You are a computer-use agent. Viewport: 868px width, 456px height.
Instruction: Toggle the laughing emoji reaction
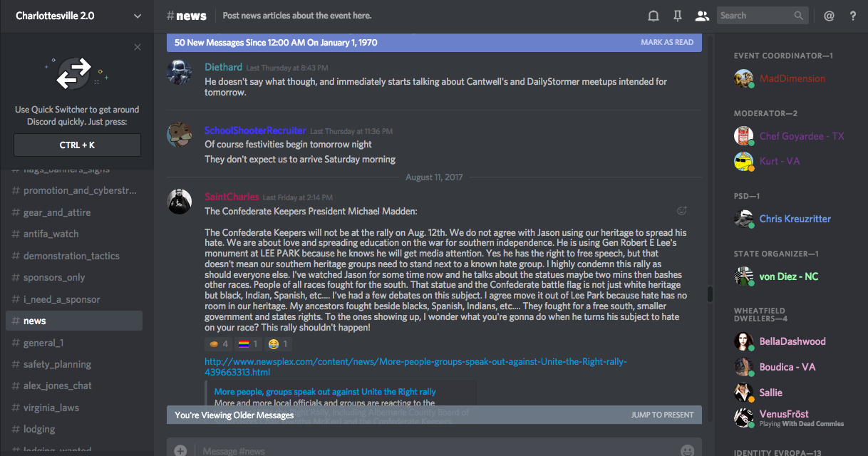pos(279,344)
